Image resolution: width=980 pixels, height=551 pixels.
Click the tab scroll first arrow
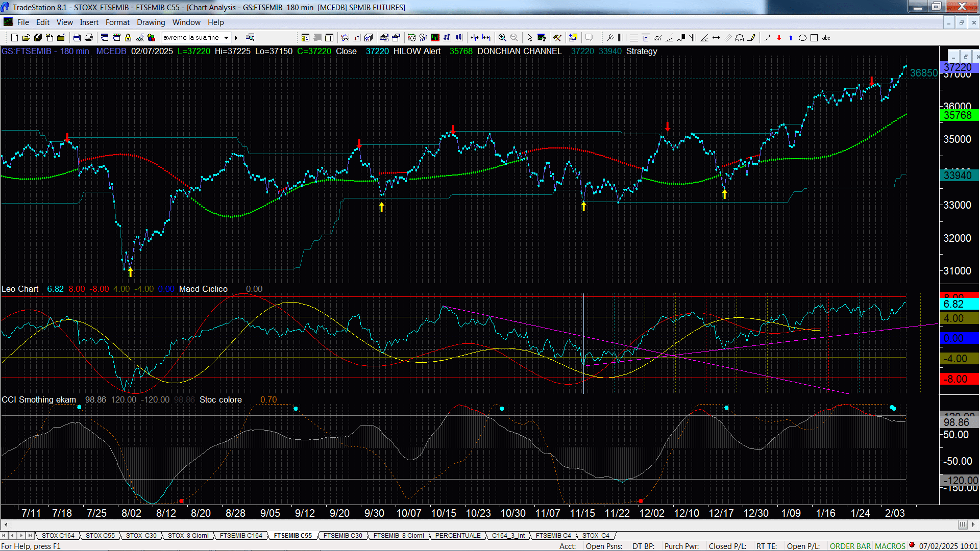pos(4,536)
